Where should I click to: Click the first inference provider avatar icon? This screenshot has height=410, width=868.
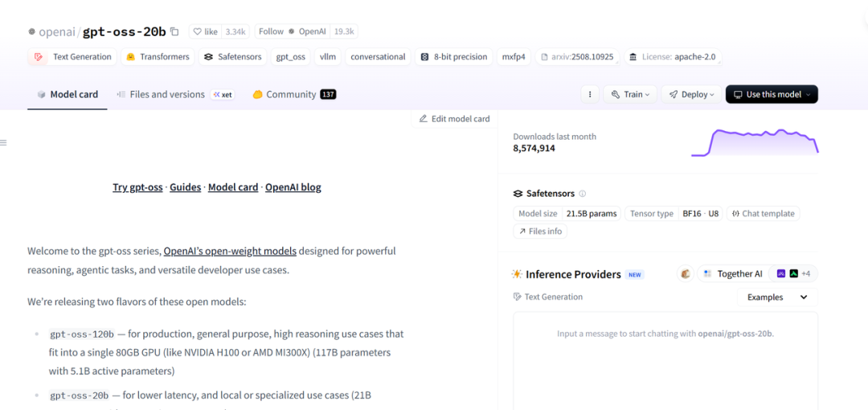(686, 273)
